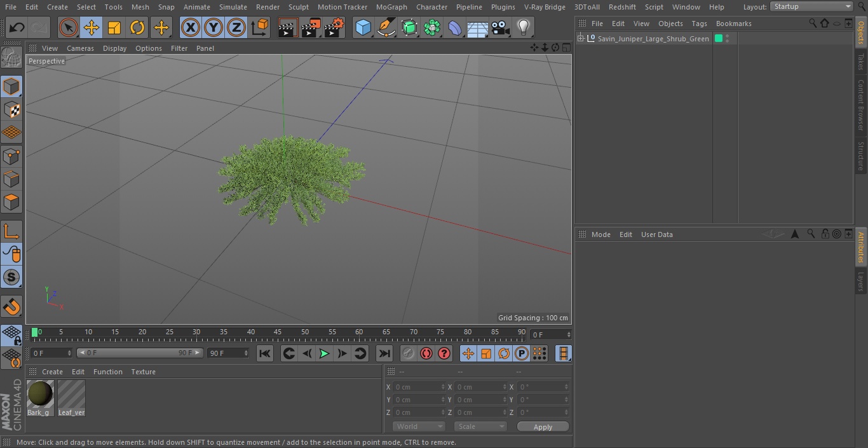868x448 pixels.
Task: Toggle Autokeying button
Action: pyautogui.click(x=426, y=353)
